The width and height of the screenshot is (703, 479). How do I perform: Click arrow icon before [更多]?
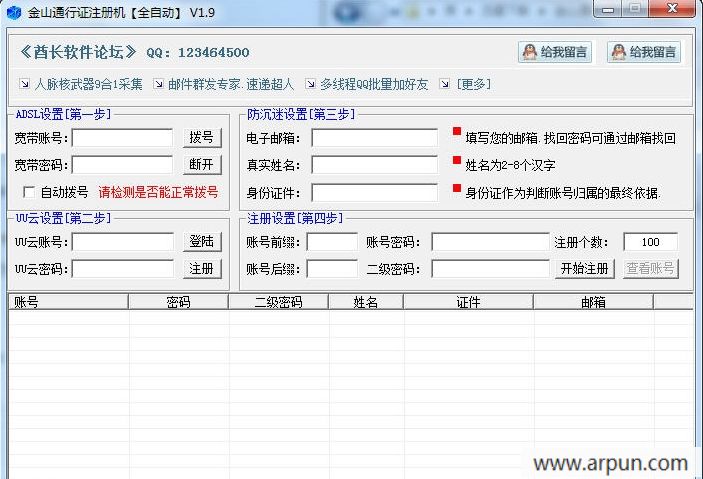point(444,83)
